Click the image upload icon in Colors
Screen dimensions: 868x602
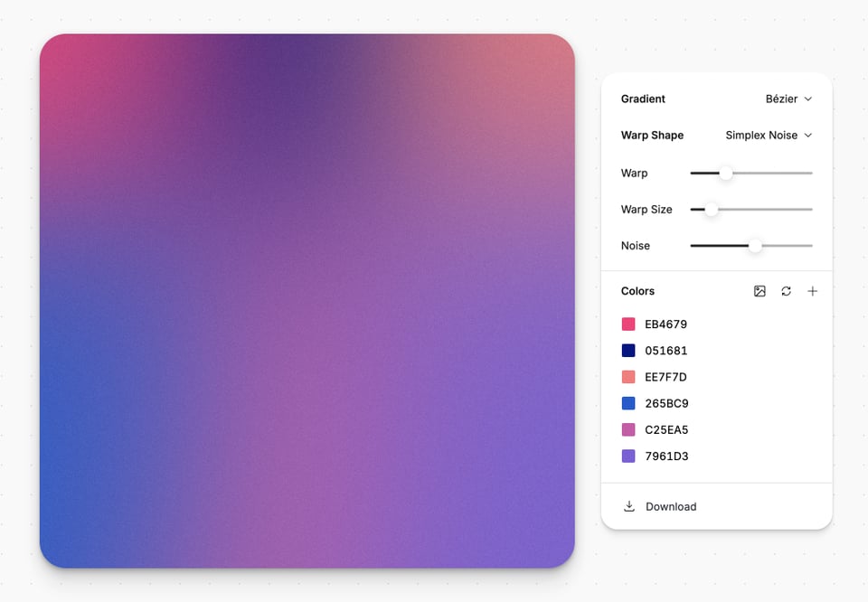(x=759, y=291)
